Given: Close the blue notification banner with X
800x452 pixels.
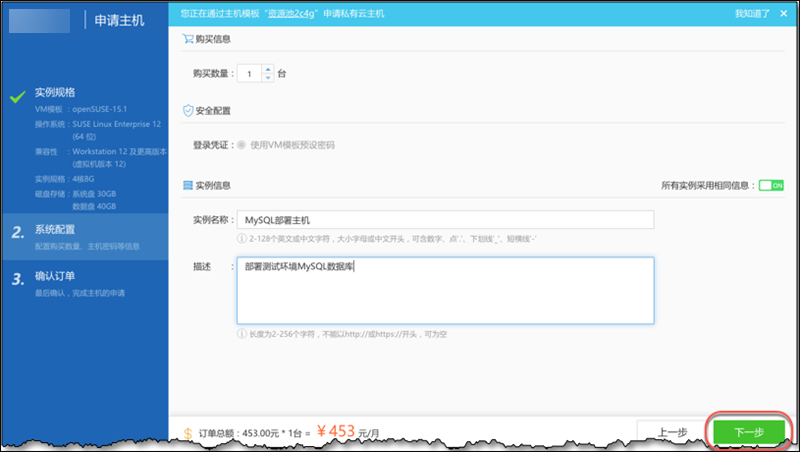Looking at the screenshot, I should (x=784, y=14).
